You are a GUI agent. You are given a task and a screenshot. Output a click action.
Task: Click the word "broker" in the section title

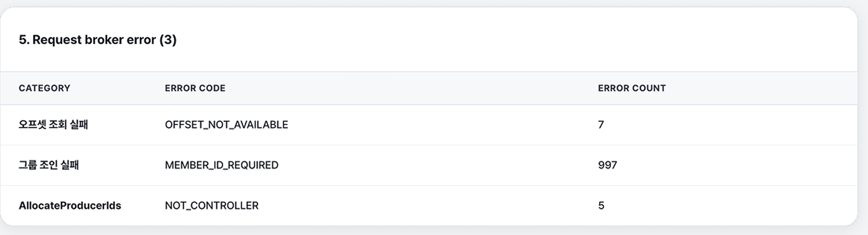tap(104, 39)
